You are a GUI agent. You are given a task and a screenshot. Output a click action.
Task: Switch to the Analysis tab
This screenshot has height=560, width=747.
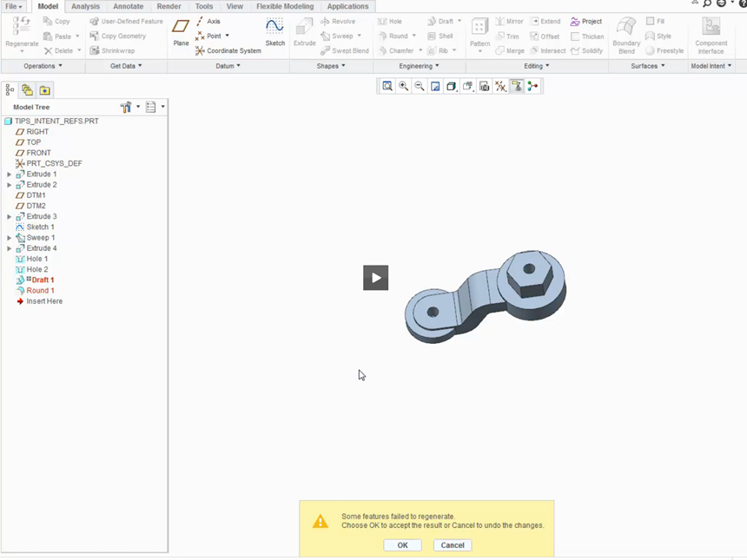[x=85, y=6]
